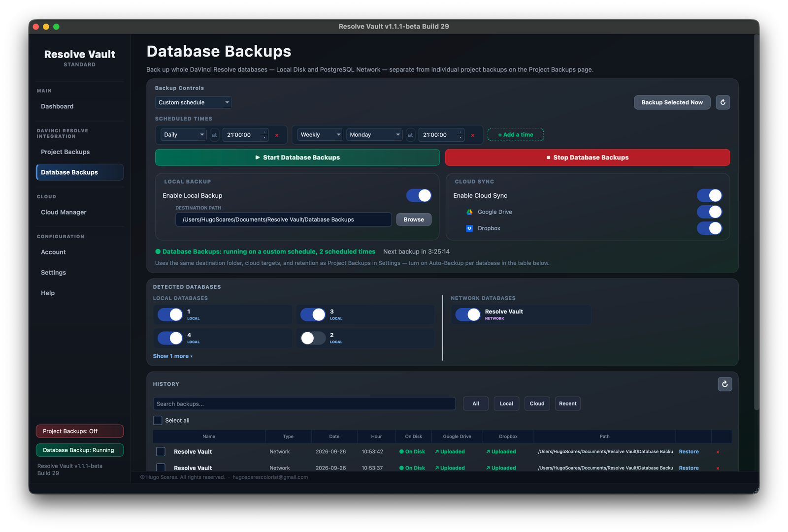Click the Date column header

pyautogui.click(x=334, y=437)
